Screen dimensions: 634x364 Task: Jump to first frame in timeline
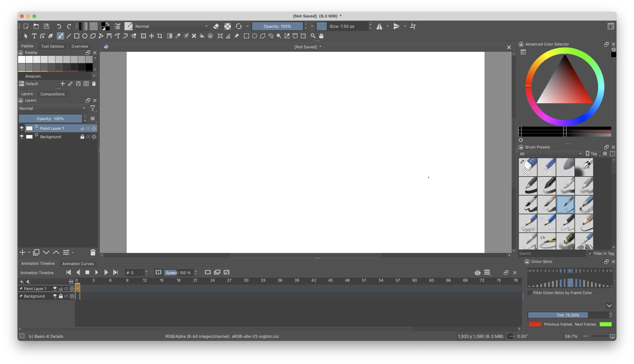coord(68,272)
